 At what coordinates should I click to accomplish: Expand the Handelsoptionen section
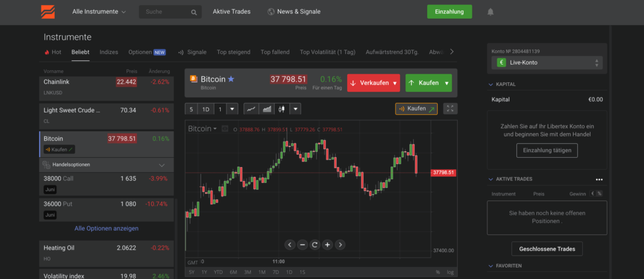(x=106, y=165)
